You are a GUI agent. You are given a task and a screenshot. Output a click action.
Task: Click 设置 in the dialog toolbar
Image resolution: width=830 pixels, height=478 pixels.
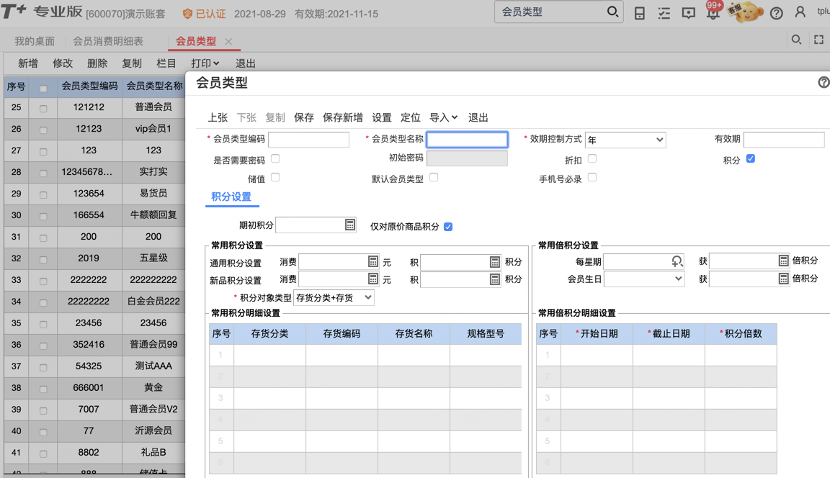pyautogui.click(x=382, y=118)
